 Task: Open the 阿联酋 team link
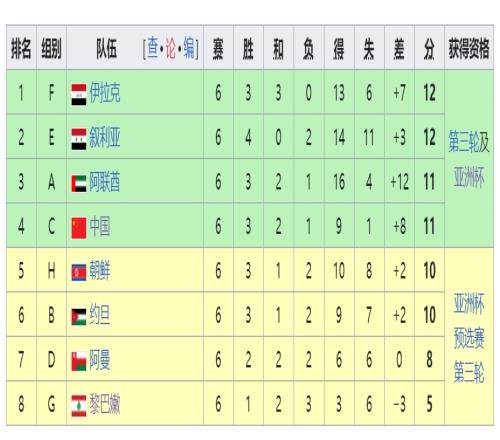pyautogui.click(x=105, y=182)
